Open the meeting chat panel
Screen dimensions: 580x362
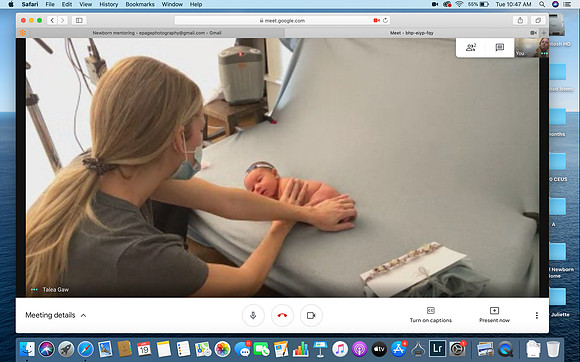point(499,47)
